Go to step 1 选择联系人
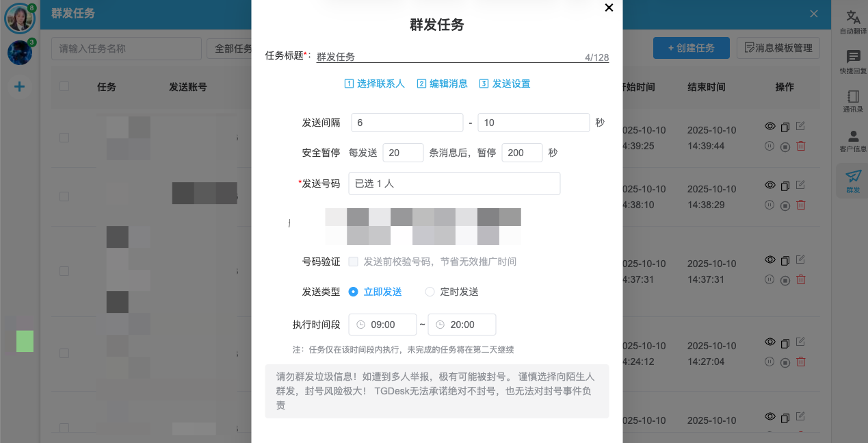This screenshot has height=443, width=868. 374,84
